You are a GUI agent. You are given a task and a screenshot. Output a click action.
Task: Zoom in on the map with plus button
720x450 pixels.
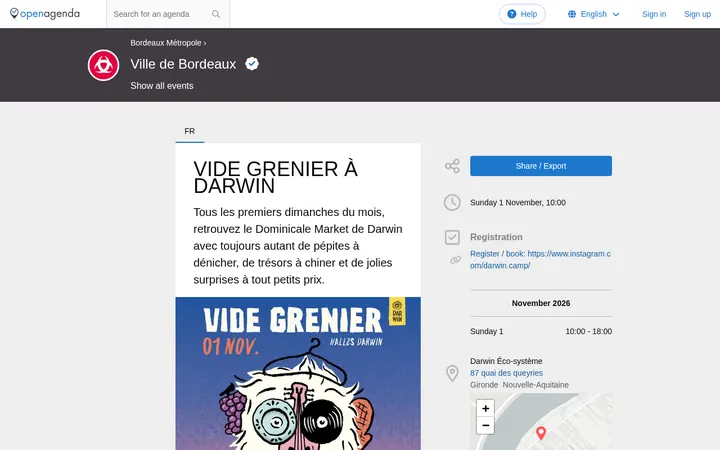click(485, 408)
